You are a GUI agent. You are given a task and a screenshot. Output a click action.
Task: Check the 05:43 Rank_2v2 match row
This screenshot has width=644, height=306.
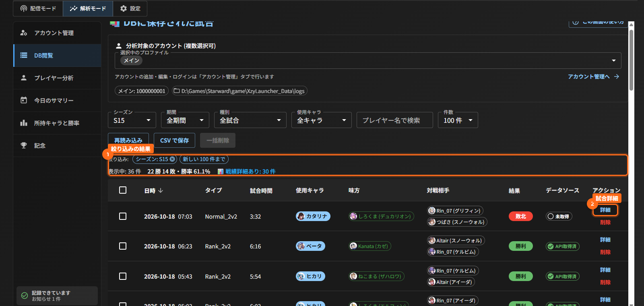123,276
